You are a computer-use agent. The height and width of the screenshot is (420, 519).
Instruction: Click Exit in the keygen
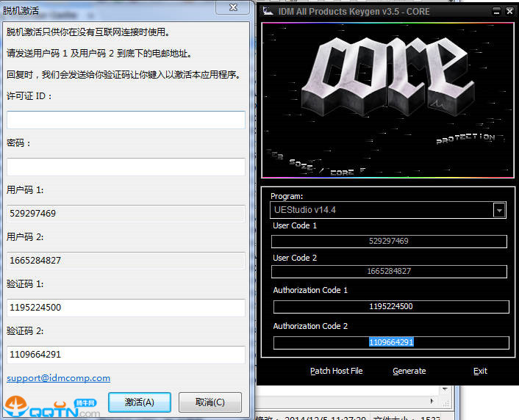click(x=480, y=371)
